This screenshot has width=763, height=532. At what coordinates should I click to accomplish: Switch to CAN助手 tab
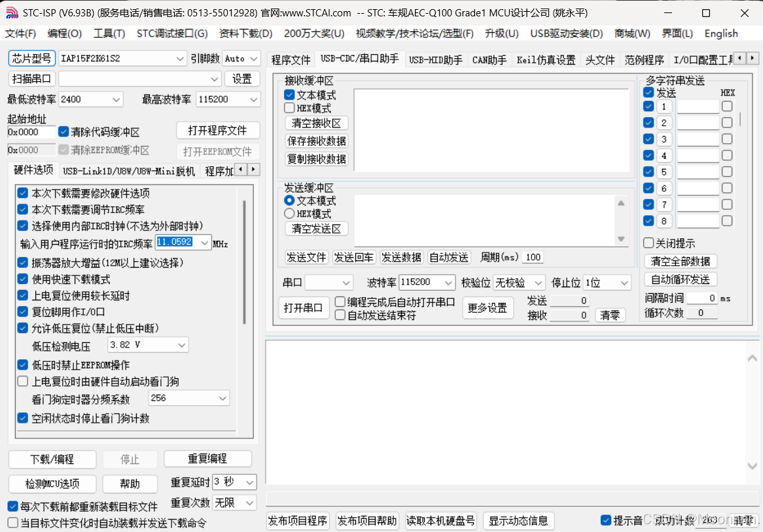tap(489, 60)
